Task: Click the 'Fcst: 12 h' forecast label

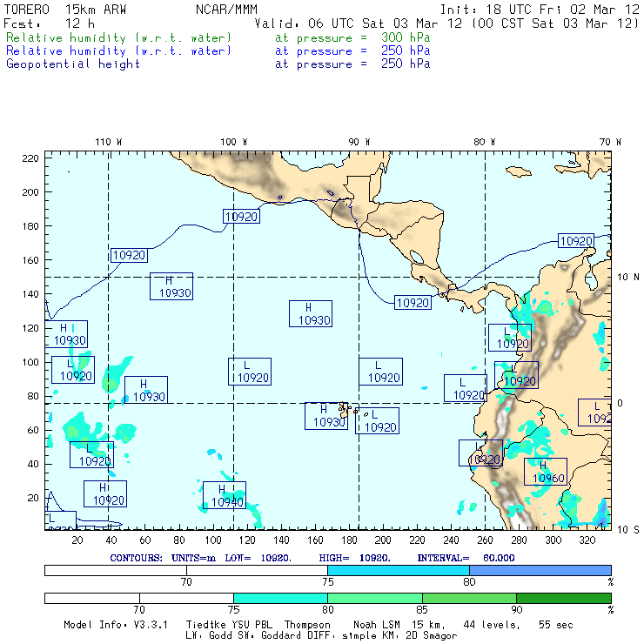Action: (x=50, y=23)
